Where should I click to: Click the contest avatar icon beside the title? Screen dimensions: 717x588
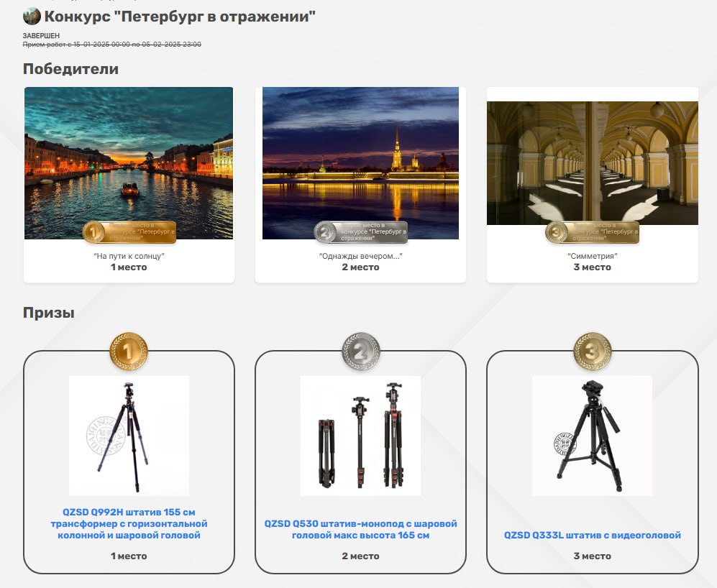(x=32, y=17)
